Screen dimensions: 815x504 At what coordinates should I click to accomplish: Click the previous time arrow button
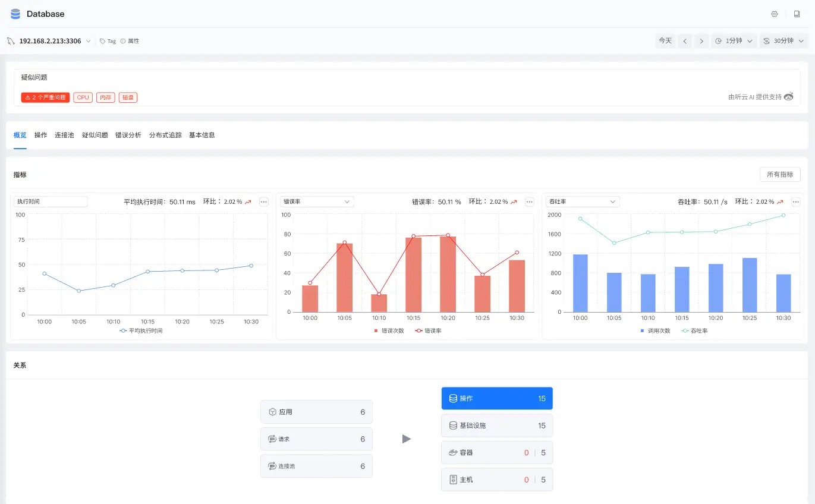click(x=685, y=40)
